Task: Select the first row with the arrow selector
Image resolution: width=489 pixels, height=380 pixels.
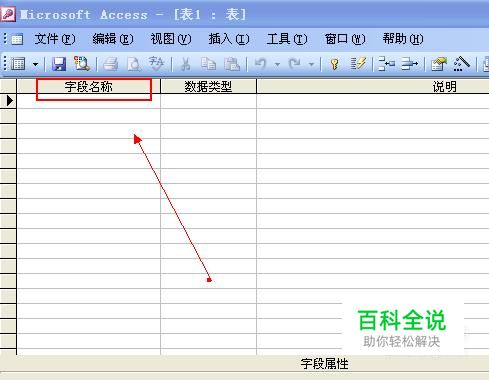Action: (x=8, y=101)
